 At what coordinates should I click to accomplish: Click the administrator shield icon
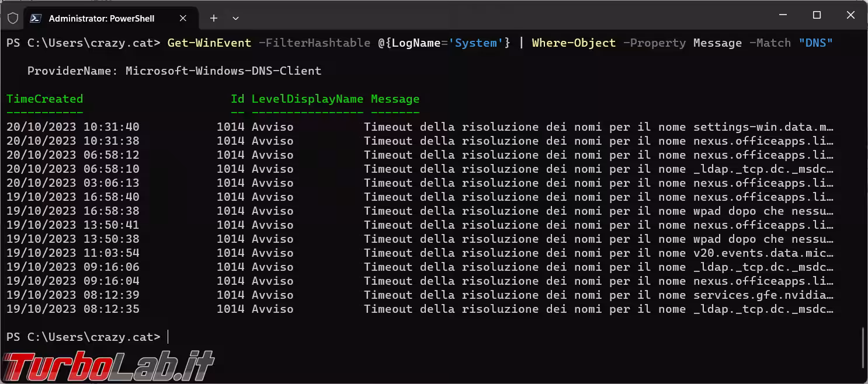(12, 18)
